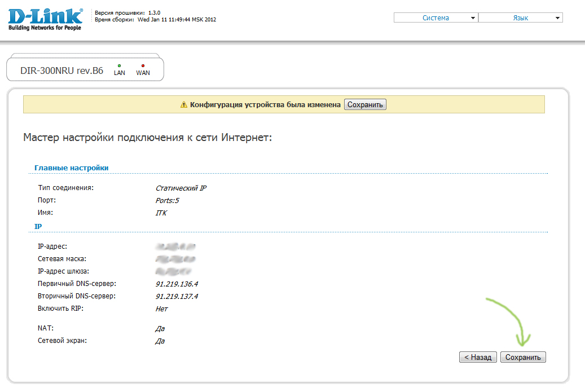Click the Главные настройки section header
This screenshot has height=392, width=585.
pos(72,168)
